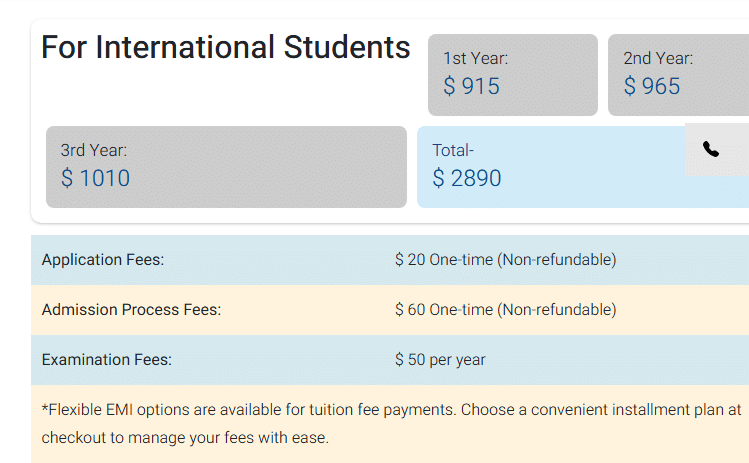Click the 3rd Year: label text
Image resolution: width=749 pixels, height=463 pixels.
coord(93,151)
